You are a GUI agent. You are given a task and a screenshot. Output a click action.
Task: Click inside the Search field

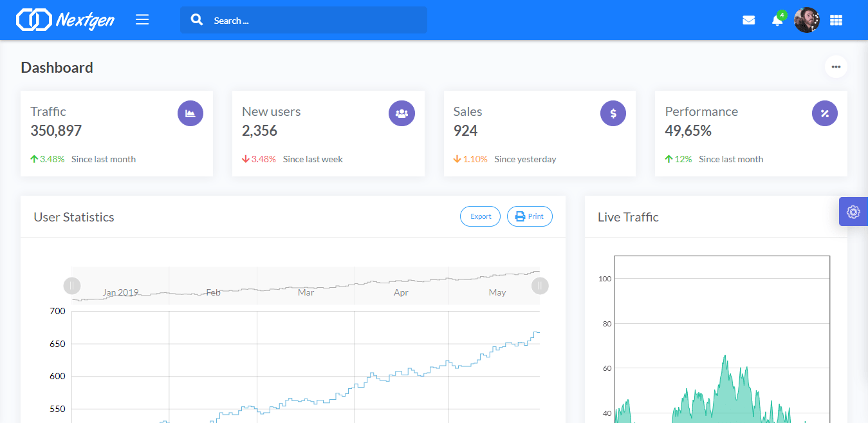pyautogui.click(x=302, y=20)
